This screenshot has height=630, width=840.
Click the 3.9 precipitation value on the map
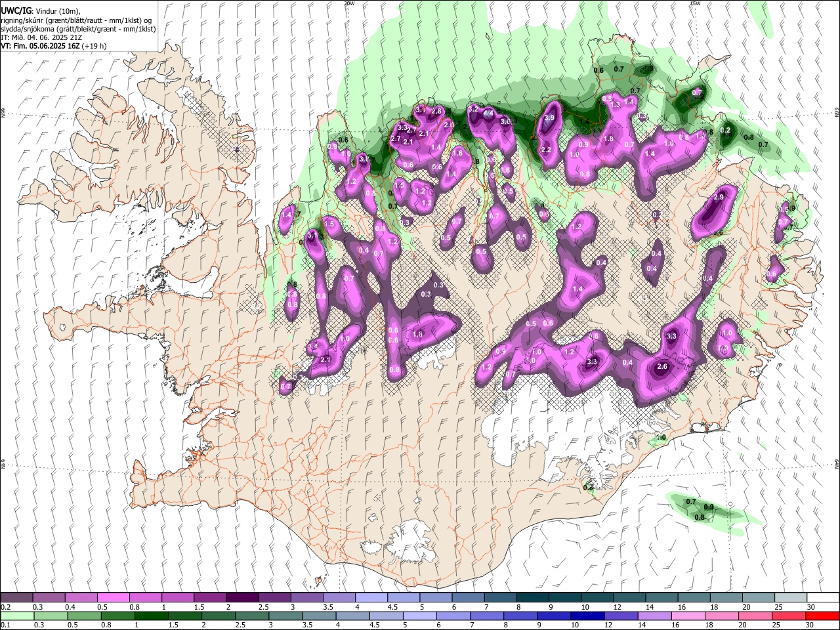[549, 117]
